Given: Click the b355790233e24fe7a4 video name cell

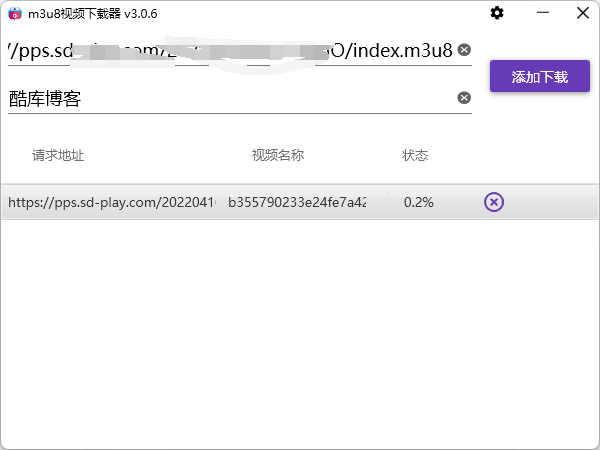Looking at the screenshot, I should pyautogui.click(x=297, y=202).
